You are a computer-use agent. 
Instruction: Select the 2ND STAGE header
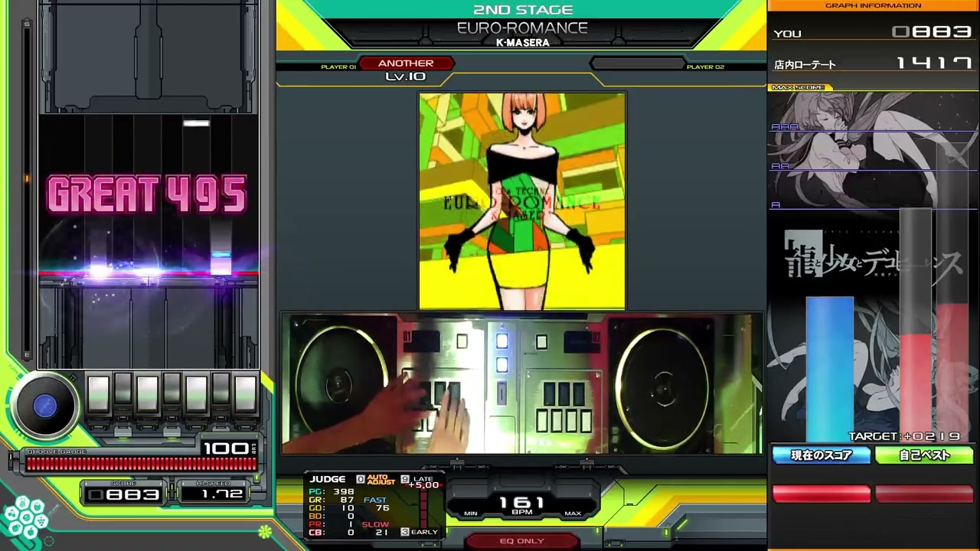(523, 10)
